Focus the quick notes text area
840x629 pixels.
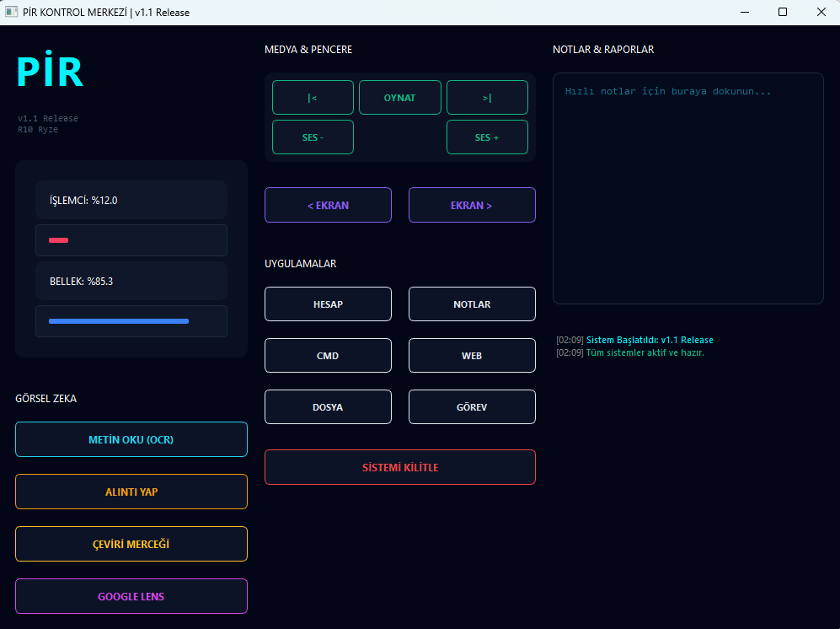click(x=688, y=188)
